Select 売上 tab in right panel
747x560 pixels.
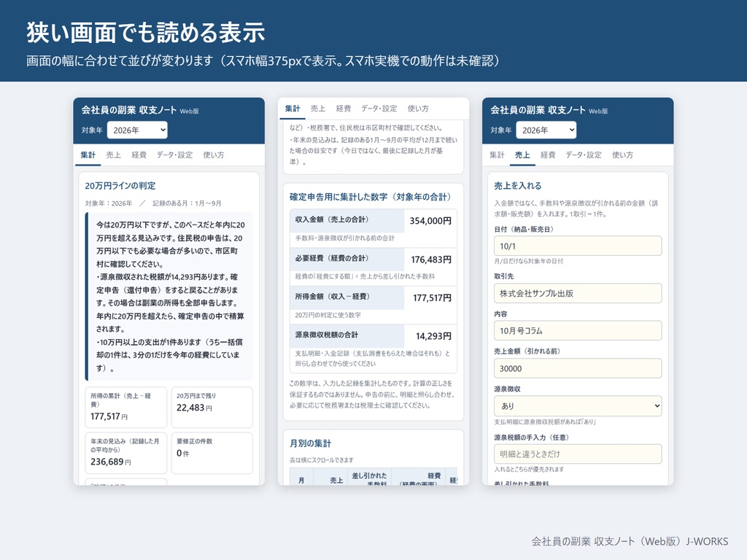pos(522,155)
